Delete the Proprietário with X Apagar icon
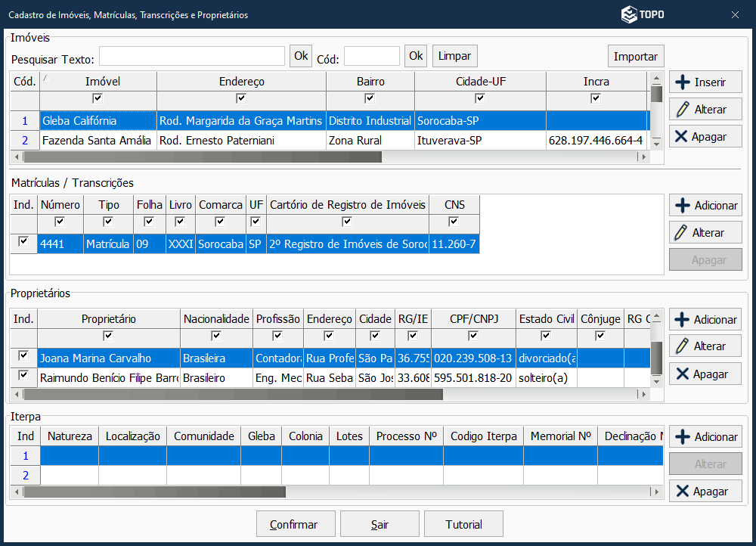Image resolution: width=756 pixels, height=546 pixels. pyautogui.click(x=683, y=374)
